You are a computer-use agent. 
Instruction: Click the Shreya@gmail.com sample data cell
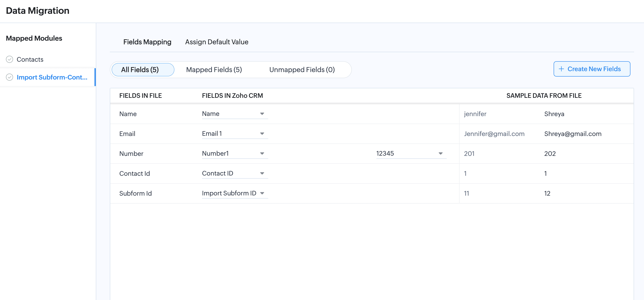click(x=573, y=134)
